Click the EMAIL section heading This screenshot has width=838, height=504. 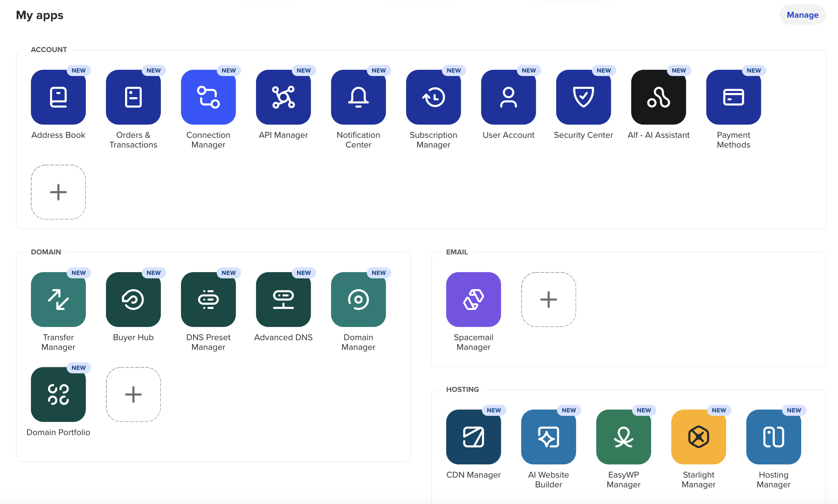[457, 252]
